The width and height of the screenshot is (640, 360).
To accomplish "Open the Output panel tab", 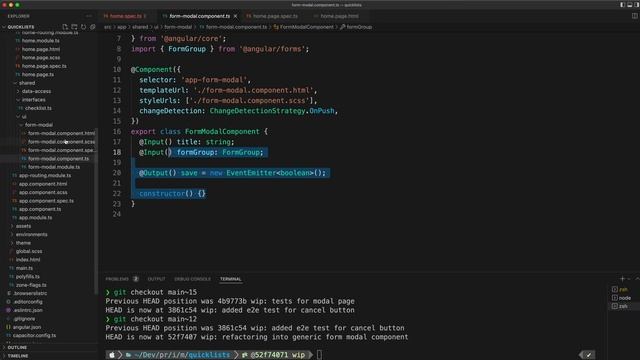I will 156,279.
